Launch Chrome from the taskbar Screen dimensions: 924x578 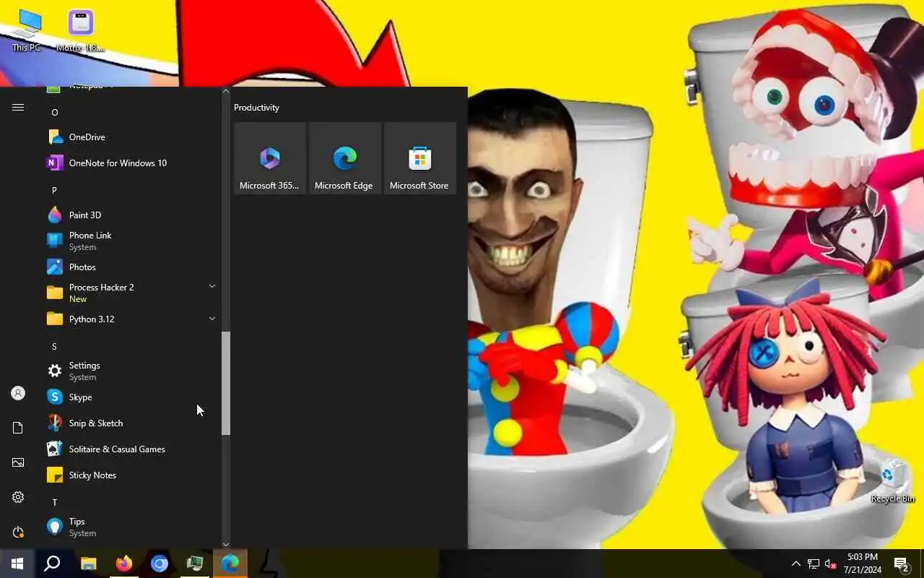(159, 564)
